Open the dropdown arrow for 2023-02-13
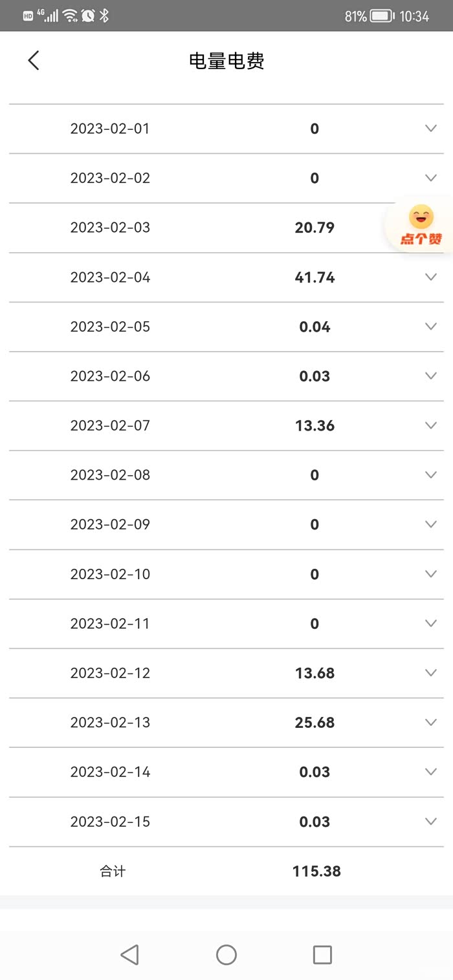This screenshot has height=980, width=453. 431,722
